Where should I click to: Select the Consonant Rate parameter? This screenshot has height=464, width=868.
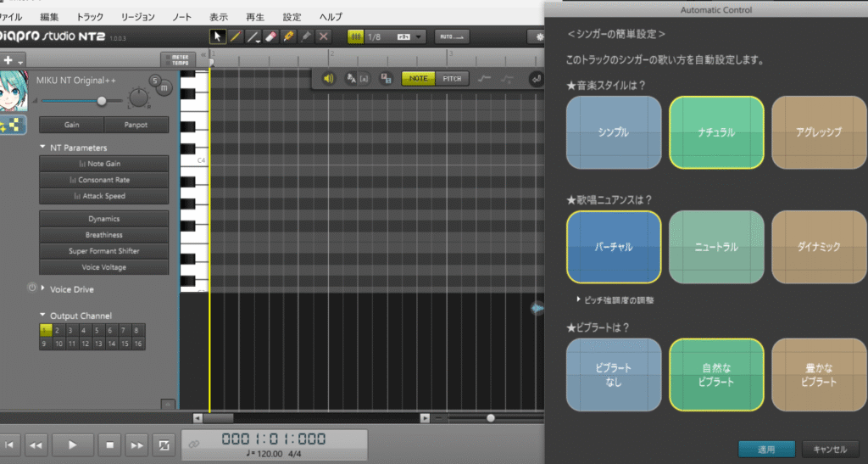[104, 179]
